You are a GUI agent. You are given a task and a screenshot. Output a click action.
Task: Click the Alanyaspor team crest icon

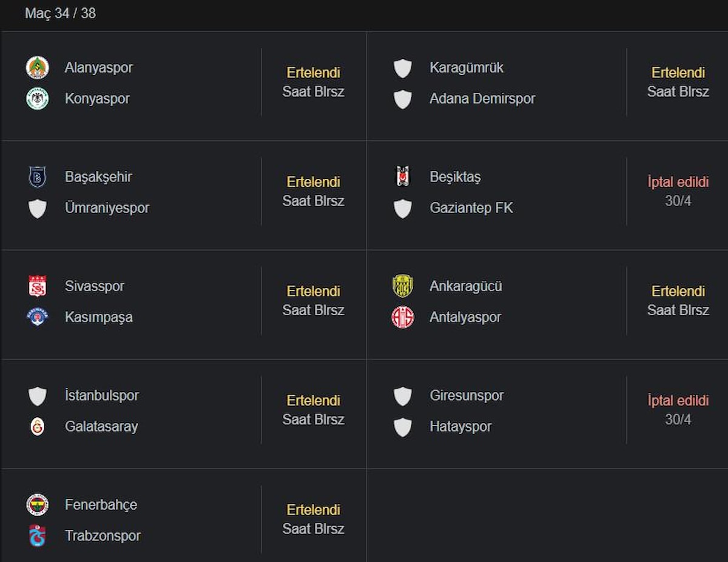click(38, 67)
